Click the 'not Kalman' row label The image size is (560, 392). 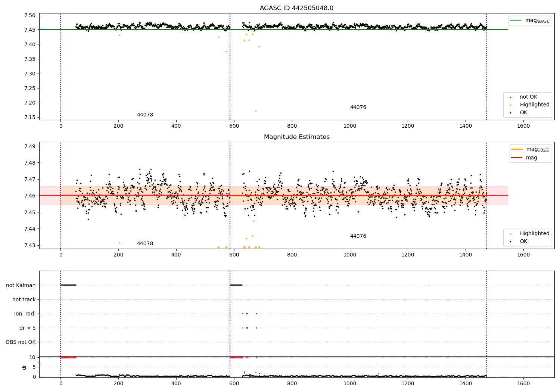pyautogui.click(x=21, y=286)
